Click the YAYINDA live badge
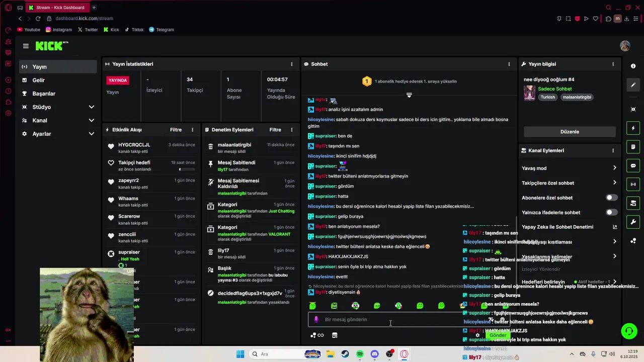Screen dimensions: 644x362 [118, 80]
